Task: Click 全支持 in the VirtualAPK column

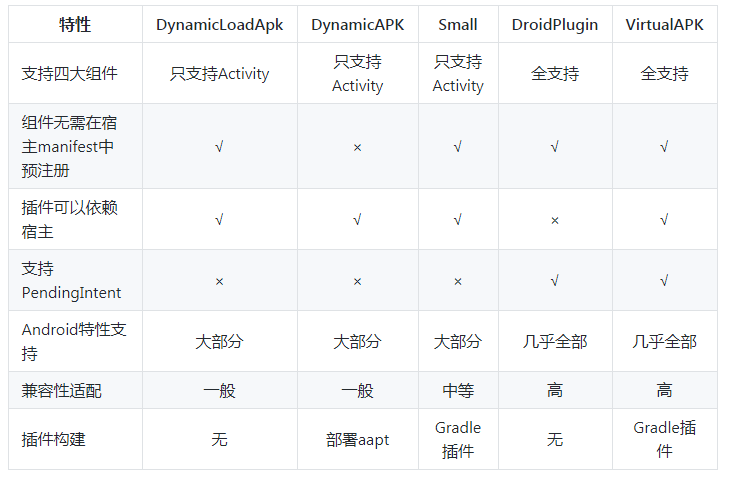Action: 664,73
